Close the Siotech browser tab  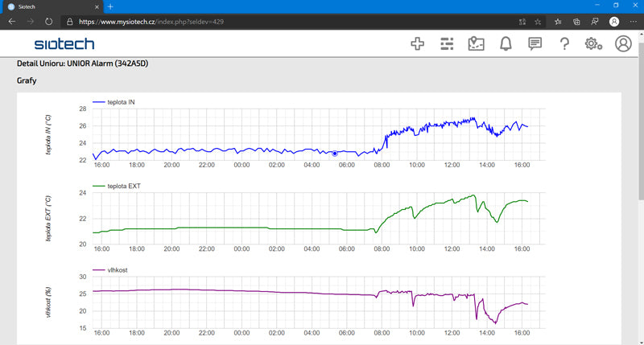point(97,7)
